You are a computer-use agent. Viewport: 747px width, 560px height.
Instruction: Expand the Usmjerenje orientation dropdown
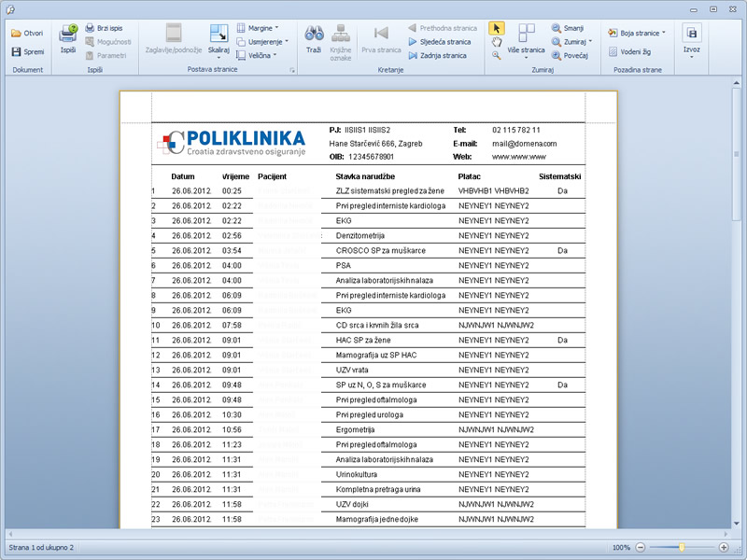tap(262, 42)
